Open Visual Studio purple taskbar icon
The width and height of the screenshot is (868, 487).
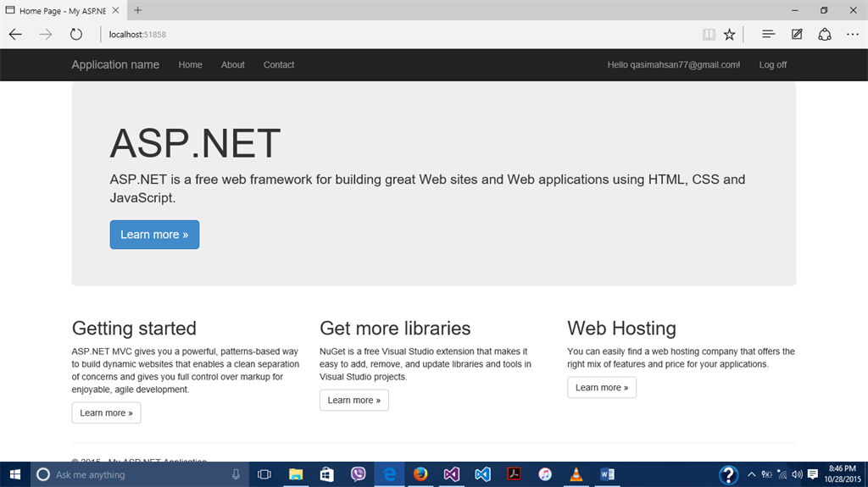coord(452,474)
